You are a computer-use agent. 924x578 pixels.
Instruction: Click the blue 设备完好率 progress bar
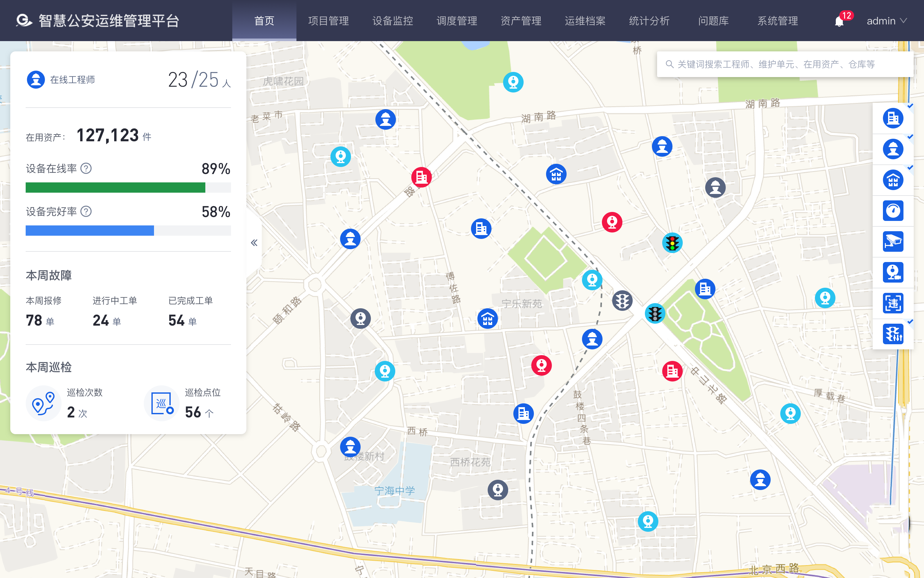[128, 231]
